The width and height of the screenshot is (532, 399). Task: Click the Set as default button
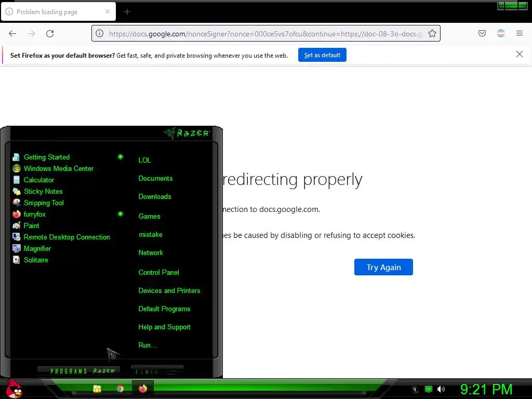[x=322, y=55]
